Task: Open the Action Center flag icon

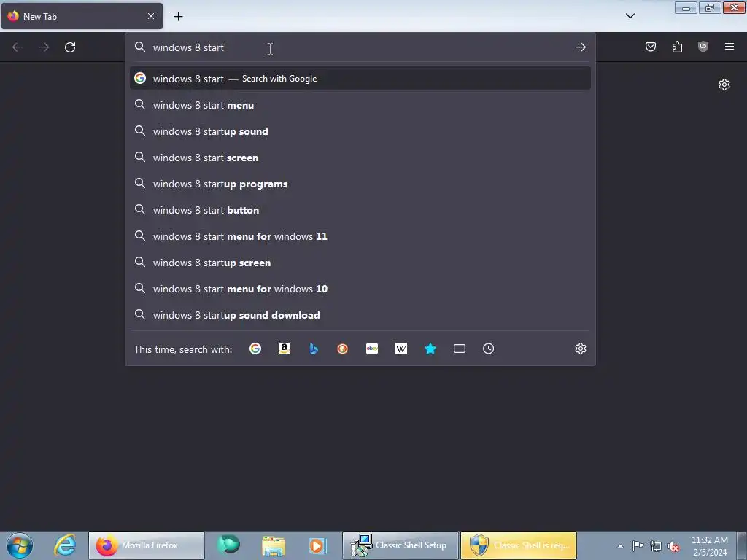Action: (638, 545)
